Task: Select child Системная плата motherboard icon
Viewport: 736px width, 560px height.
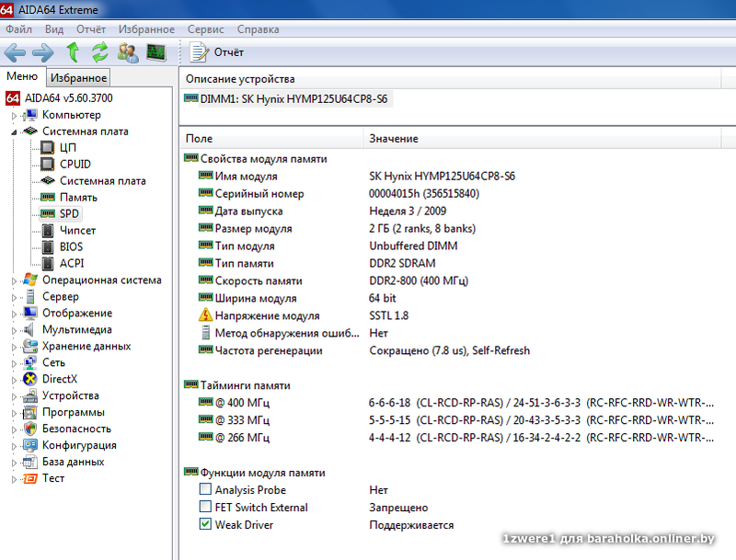Action: (48, 180)
